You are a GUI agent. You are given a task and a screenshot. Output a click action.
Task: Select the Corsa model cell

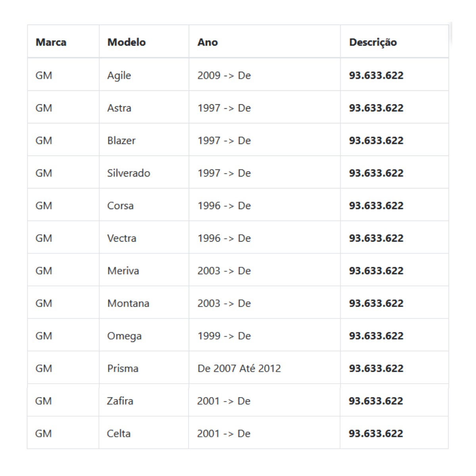[x=144, y=205]
